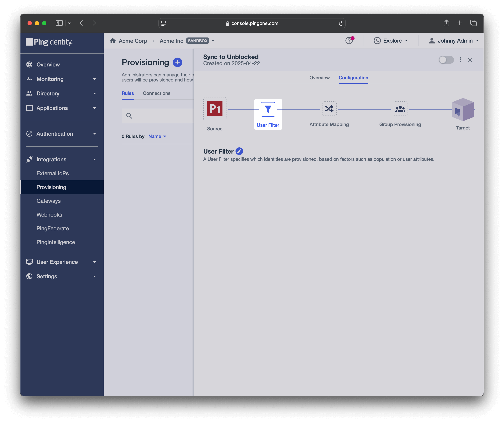Open the three-dot menu for Sync to Unblocked
Viewport: 504px width, 423px height.
pos(460,60)
